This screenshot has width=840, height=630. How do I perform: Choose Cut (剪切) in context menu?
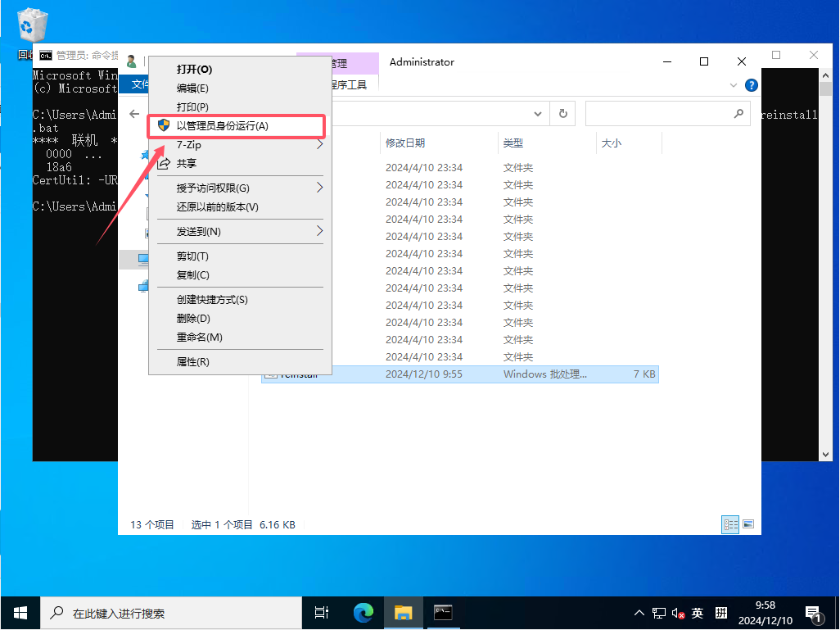239,256
